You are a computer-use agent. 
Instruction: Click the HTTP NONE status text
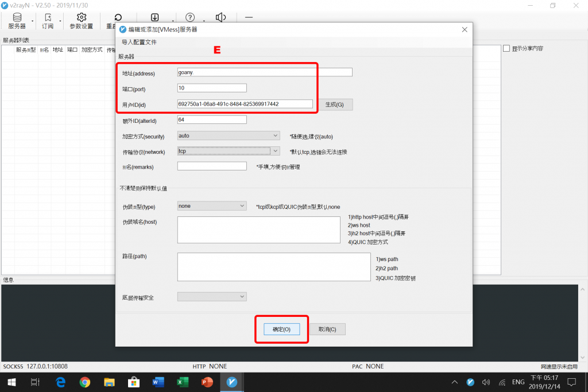[210, 366]
